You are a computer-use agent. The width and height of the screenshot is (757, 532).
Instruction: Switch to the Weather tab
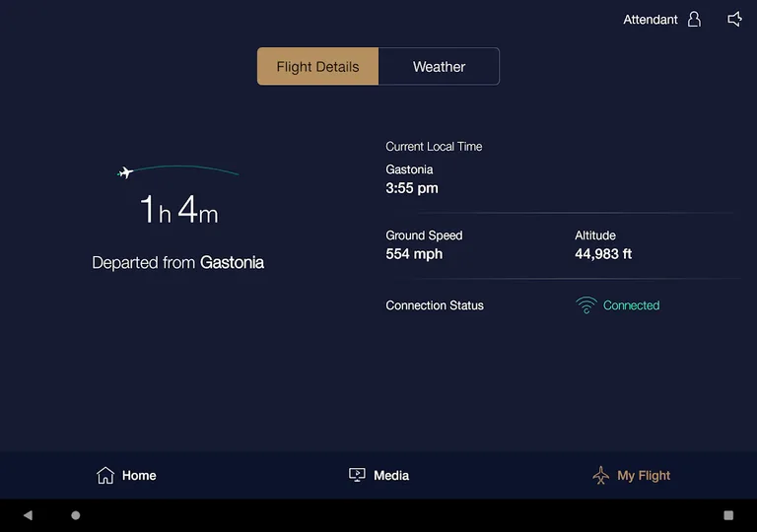pos(439,66)
